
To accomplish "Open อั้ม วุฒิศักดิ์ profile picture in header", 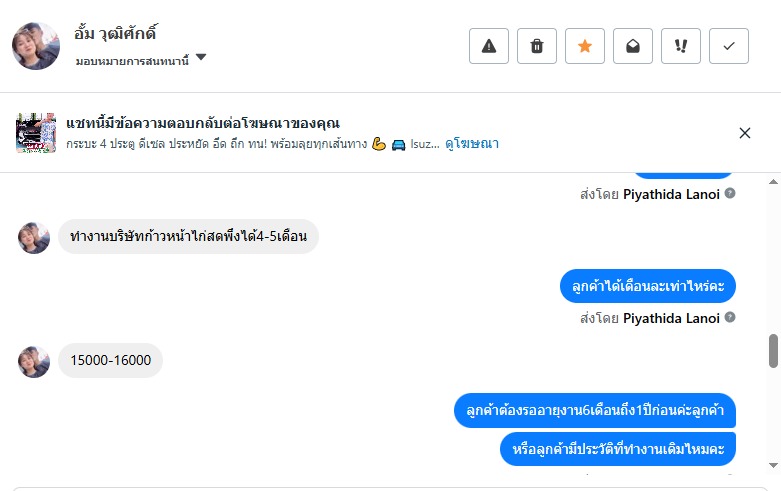I will pos(36,45).
